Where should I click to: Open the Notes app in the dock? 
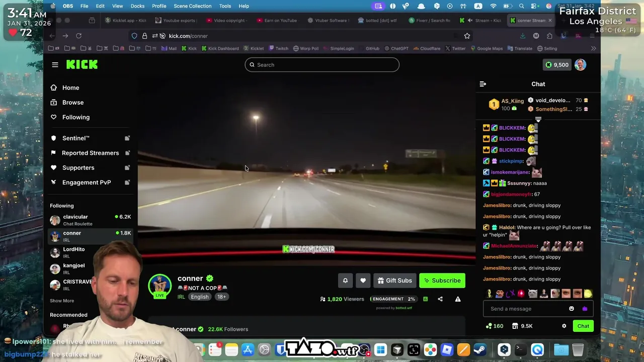(231, 349)
